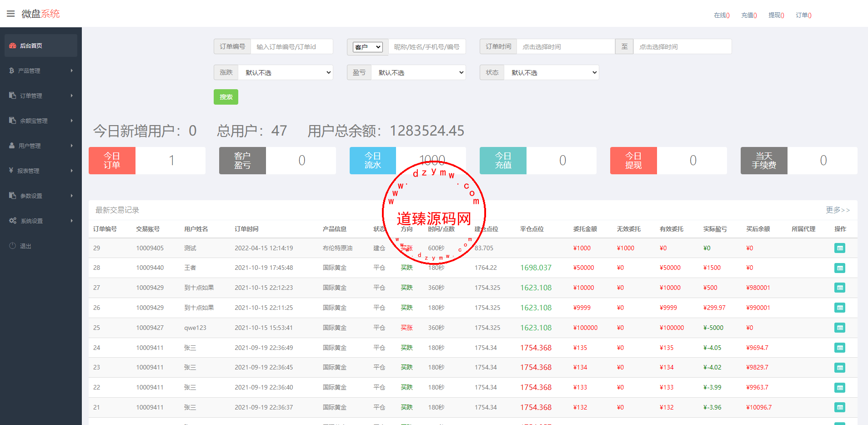Expand the 系统设置 arrow
The width and height of the screenshot is (868, 425).
coord(72,221)
